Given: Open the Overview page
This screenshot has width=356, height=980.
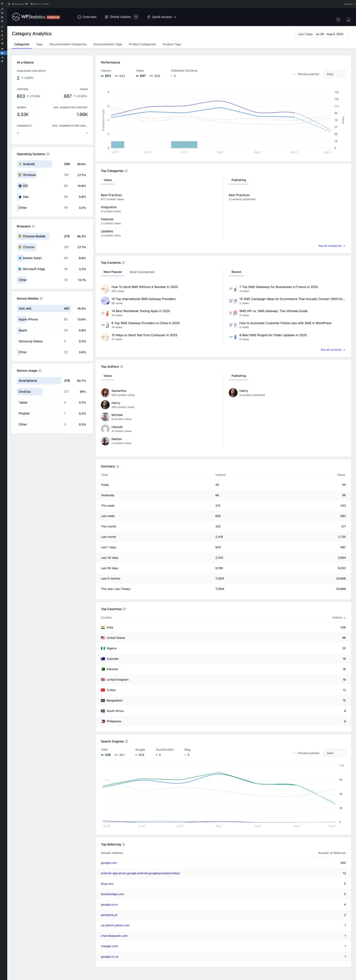Looking at the screenshot, I should coord(87,17).
